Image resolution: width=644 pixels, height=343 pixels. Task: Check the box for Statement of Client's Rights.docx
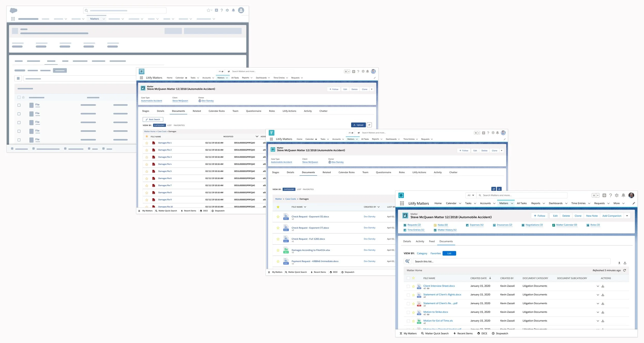408,295
